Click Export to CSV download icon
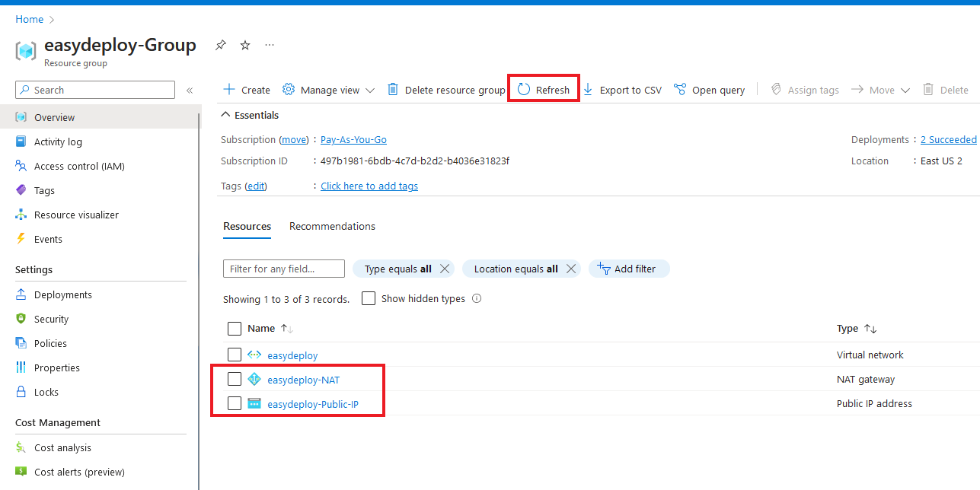This screenshot has height=490, width=980. (x=588, y=90)
